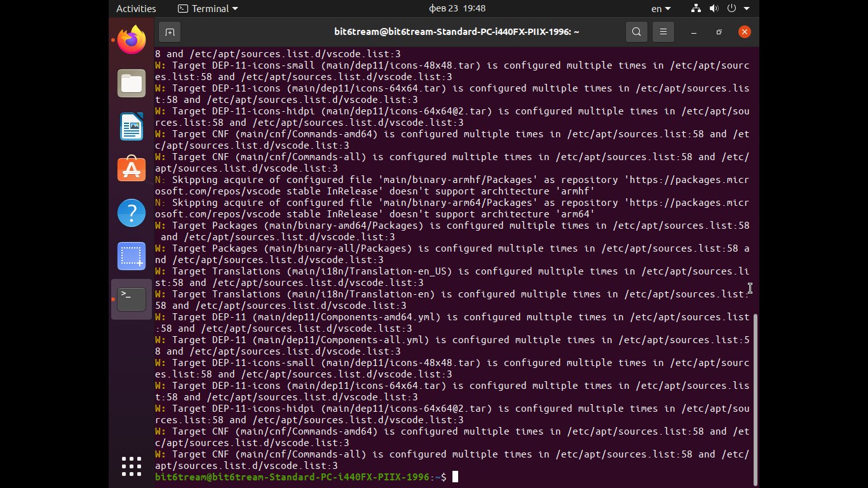
Task: Launch the Screenshot tool from dock
Action: point(132,256)
